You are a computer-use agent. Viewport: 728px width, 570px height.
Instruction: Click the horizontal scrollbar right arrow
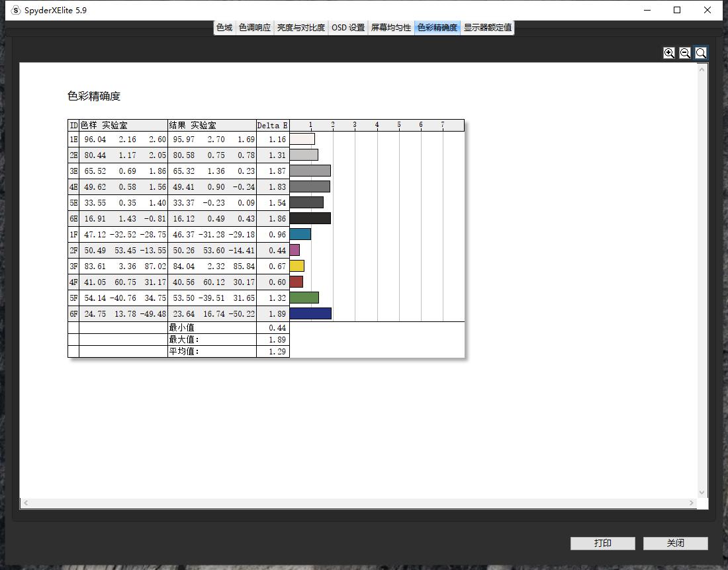click(692, 503)
